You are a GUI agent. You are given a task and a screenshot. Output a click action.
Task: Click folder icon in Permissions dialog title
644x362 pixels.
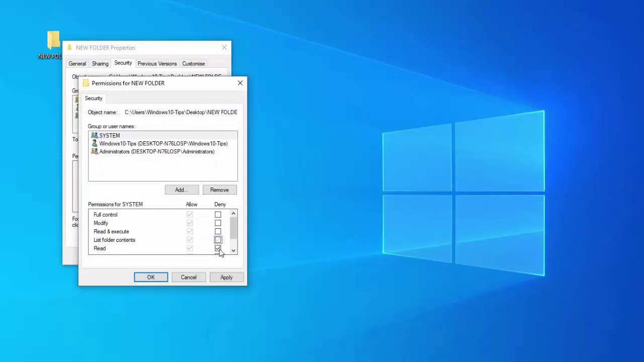[x=86, y=83]
